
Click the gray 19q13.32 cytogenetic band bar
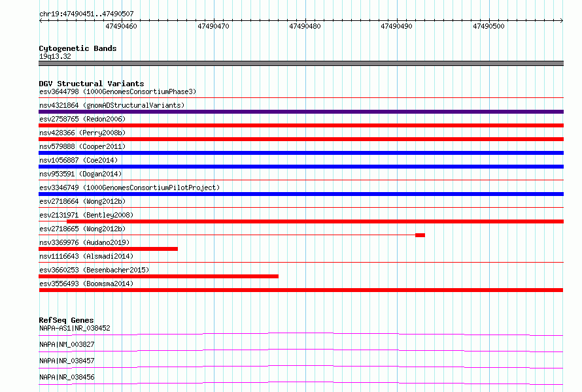pos(301,63)
